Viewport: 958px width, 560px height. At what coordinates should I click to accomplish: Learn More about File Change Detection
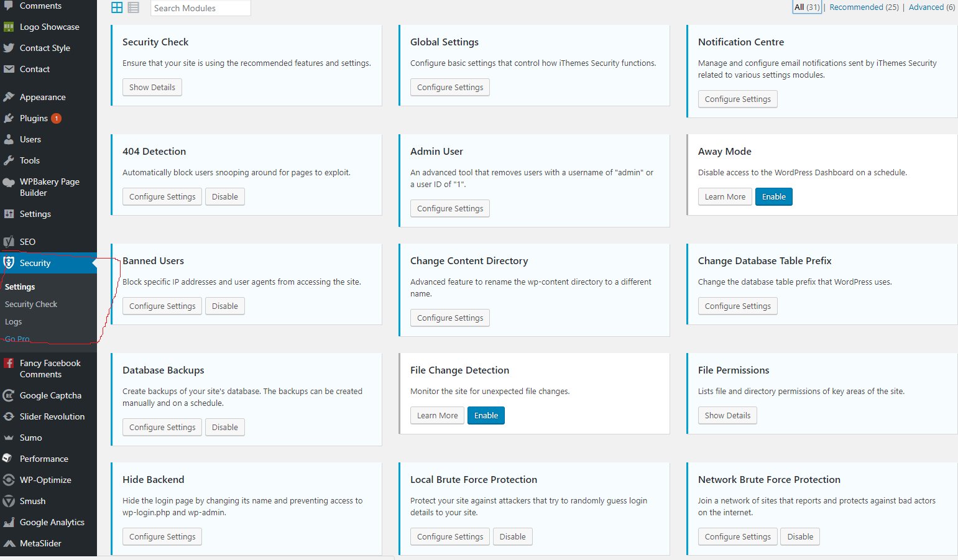(437, 416)
